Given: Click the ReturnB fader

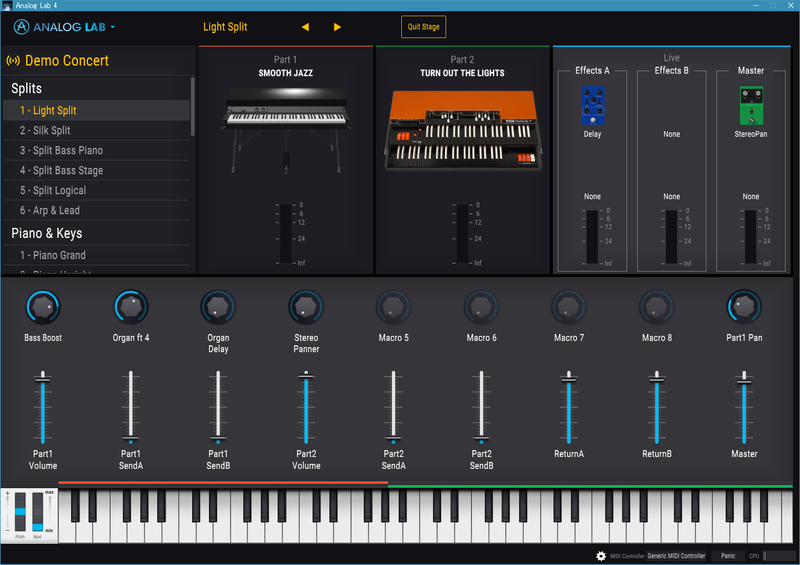Looking at the screenshot, I should [657, 407].
